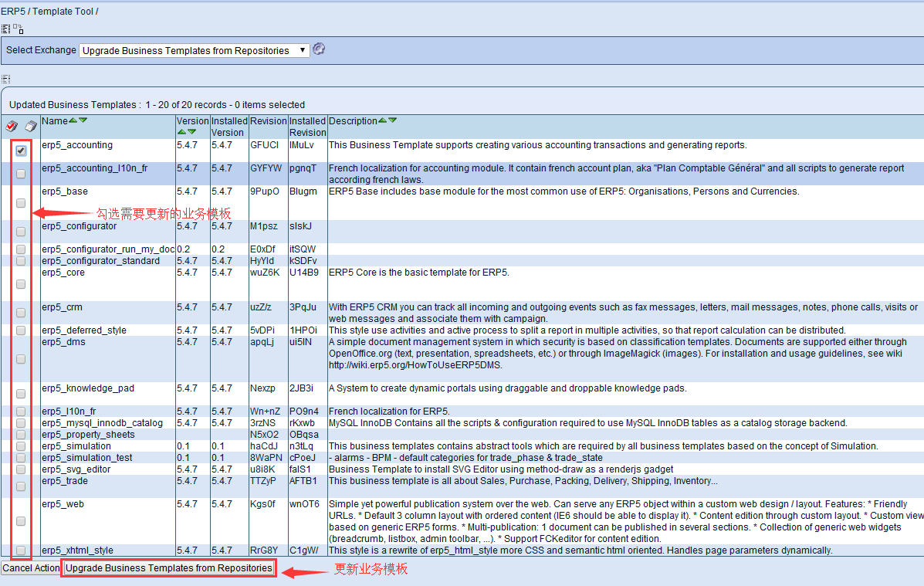Select the erp5_dms row checkbox

coord(21,359)
